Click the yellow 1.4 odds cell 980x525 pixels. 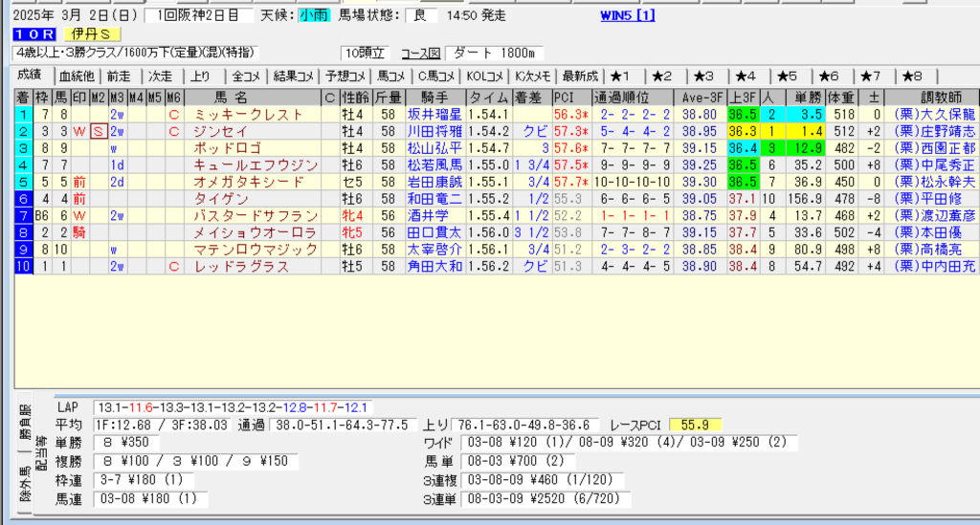click(x=808, y=132)
